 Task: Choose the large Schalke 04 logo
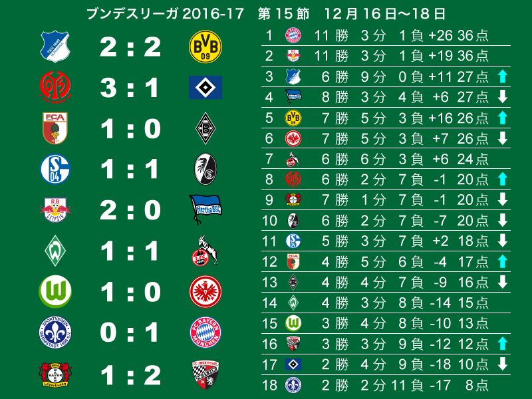(55, 169)
